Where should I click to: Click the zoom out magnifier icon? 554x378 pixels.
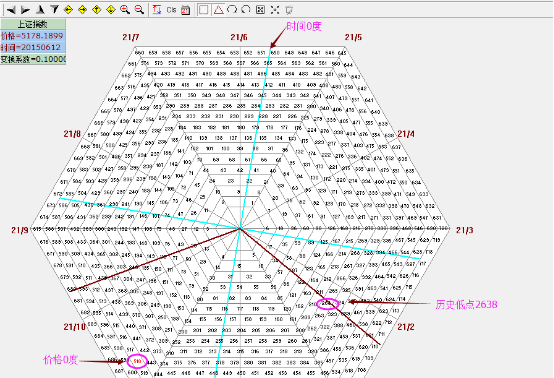(x=139, y=10)
